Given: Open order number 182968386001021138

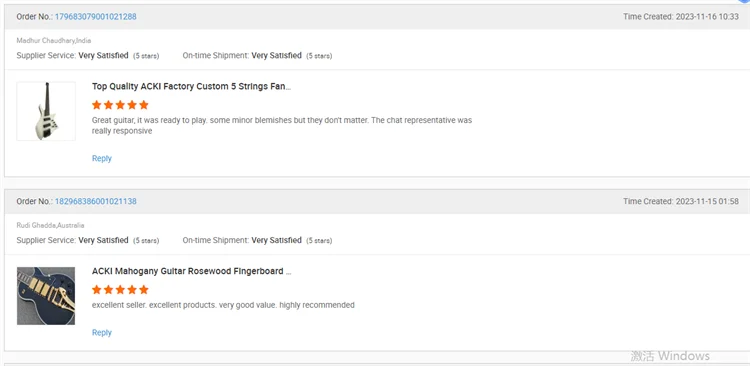Looking at the screenshot, I should tap(96, 201).
